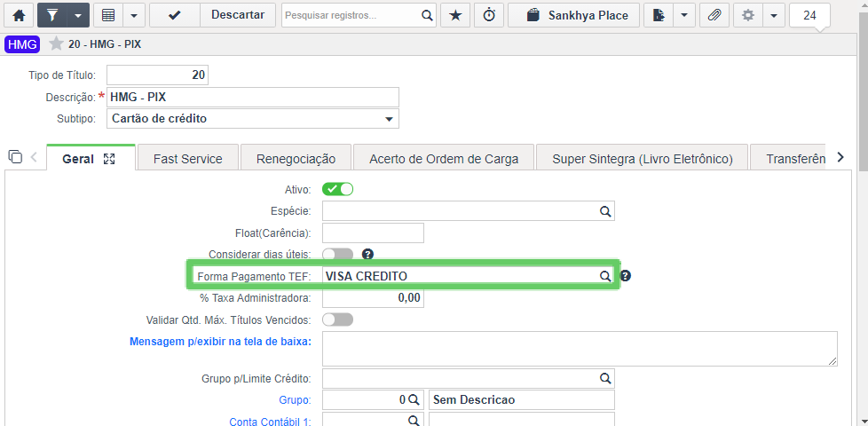This screenshot has width=868, height=426.
Task: Edit the % Taxa Administradora value
Action: [x=373, y=297]
